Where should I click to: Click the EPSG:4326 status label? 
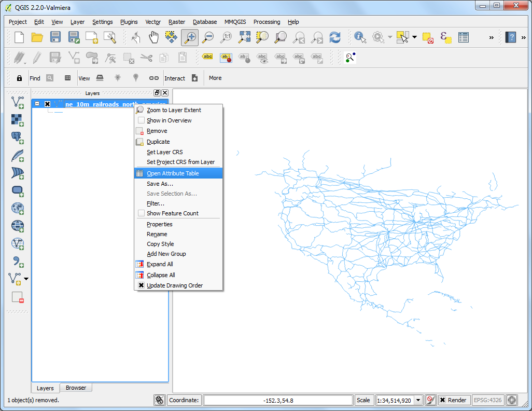click(x=487, y=400)
